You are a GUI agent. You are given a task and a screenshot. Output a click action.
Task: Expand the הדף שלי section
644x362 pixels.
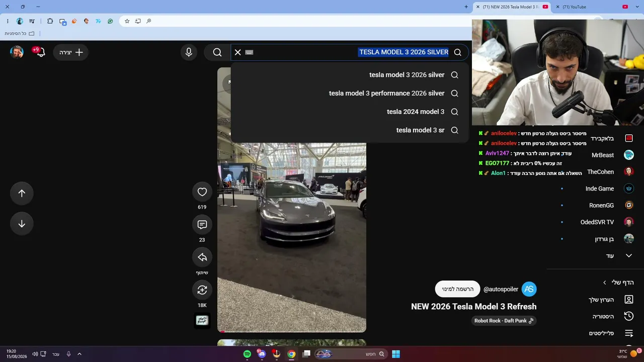pos(618,283)
